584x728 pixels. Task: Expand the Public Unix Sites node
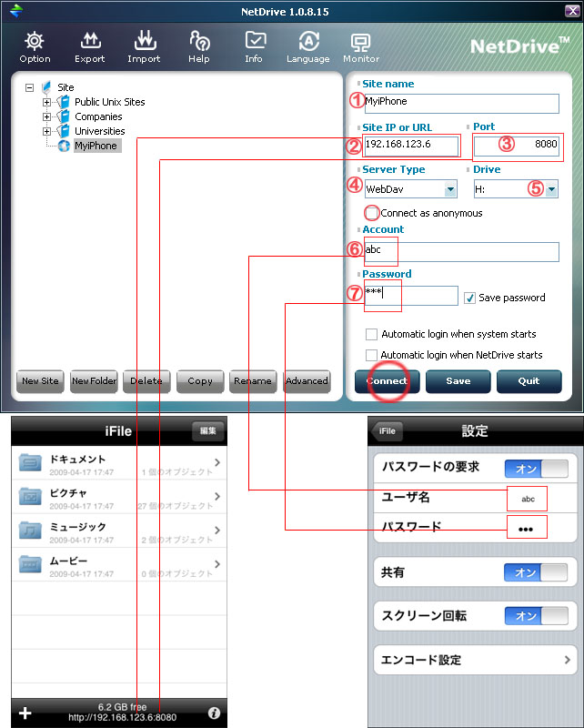[46, 102]
